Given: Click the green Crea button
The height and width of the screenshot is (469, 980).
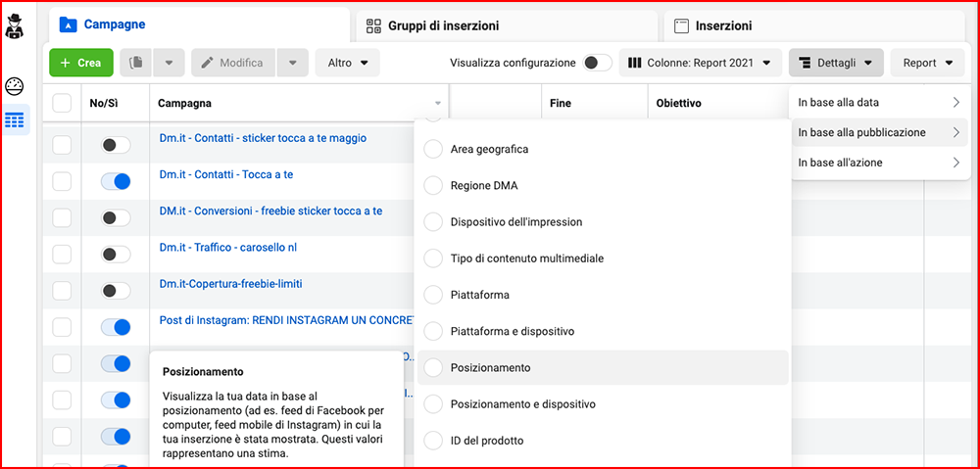Looking at the screenshot, I should (x=81, y=63).
